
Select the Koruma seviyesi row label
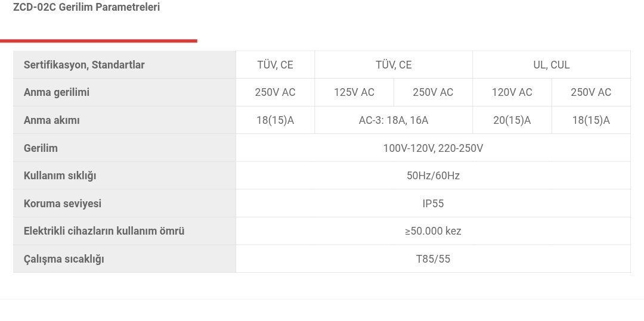coord(63,204)
